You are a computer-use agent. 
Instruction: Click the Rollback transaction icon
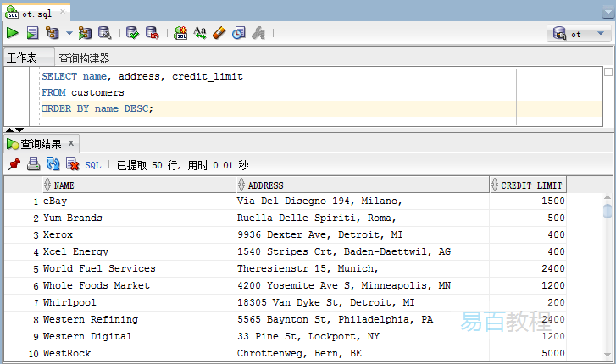pos(152,33)
